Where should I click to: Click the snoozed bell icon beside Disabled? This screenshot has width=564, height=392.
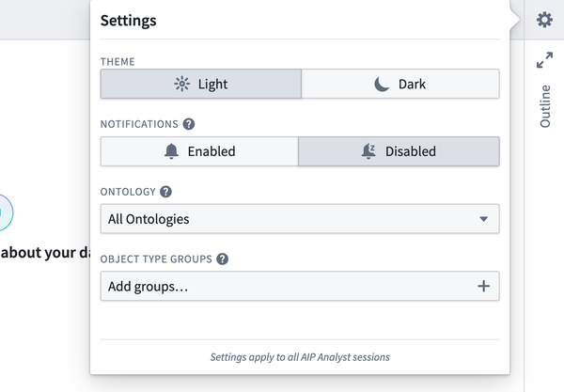tap(368, 151)
